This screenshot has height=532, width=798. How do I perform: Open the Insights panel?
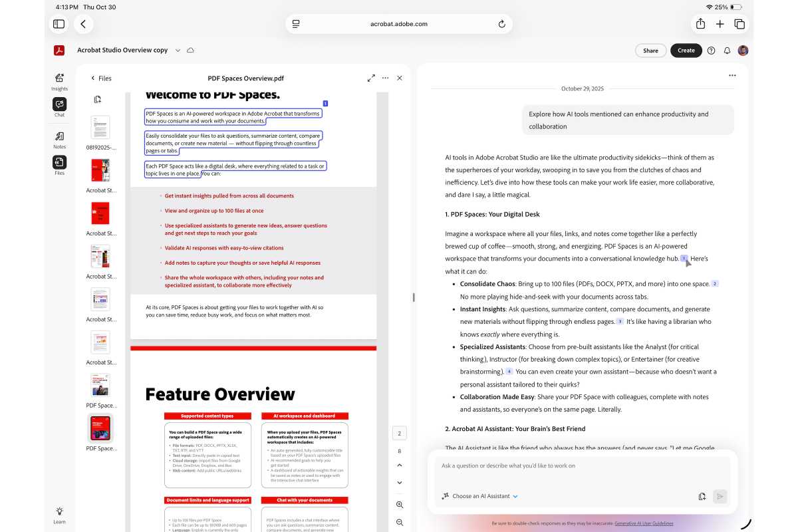tap(59, 80)
